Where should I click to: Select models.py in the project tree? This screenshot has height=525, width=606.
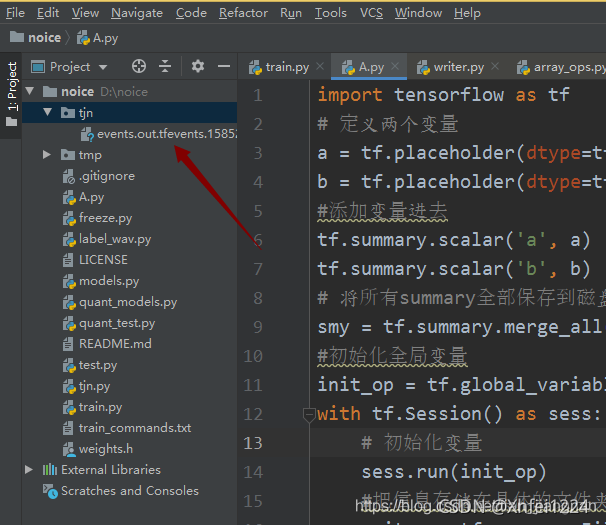click(100, 281)
